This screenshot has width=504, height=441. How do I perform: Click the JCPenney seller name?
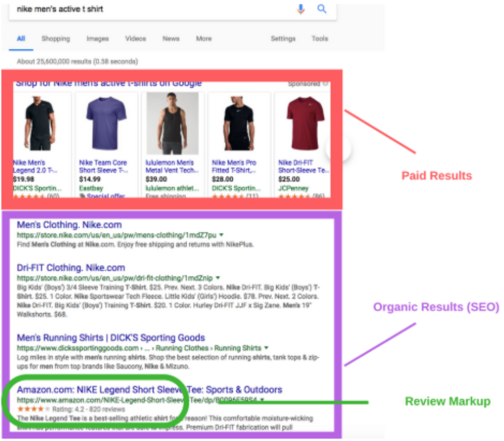tap(293, 188)
